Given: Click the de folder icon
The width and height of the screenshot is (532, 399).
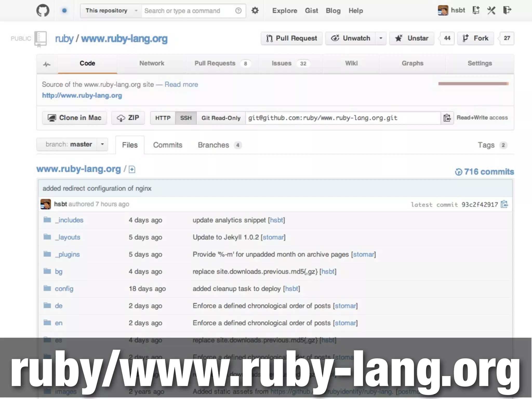Looking at the screenshot, I should click(47, 305).
